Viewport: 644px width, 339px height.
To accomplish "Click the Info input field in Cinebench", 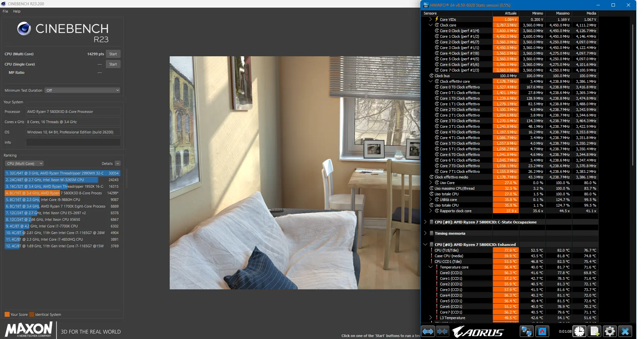I will point(73,142).
